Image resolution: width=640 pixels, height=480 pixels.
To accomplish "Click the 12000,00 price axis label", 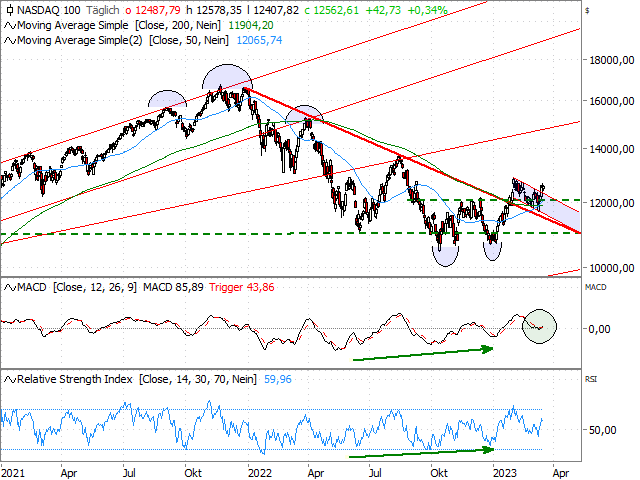I will coord(611,203).
